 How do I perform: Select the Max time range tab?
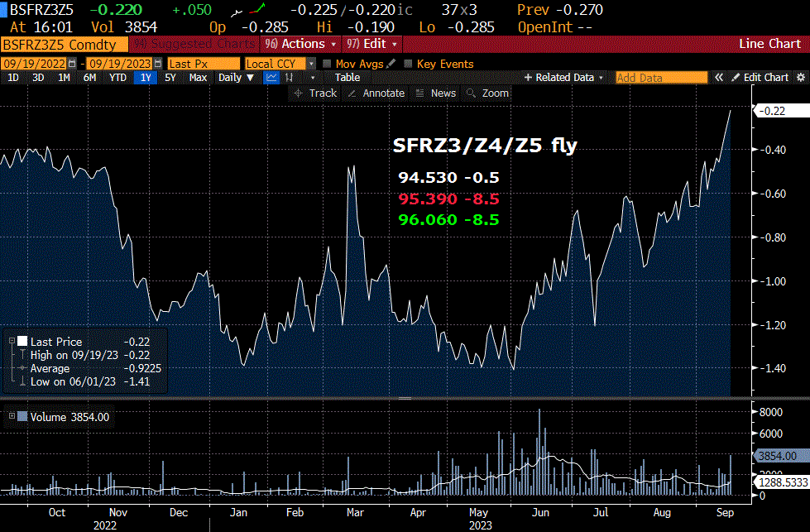click(198, 78)
